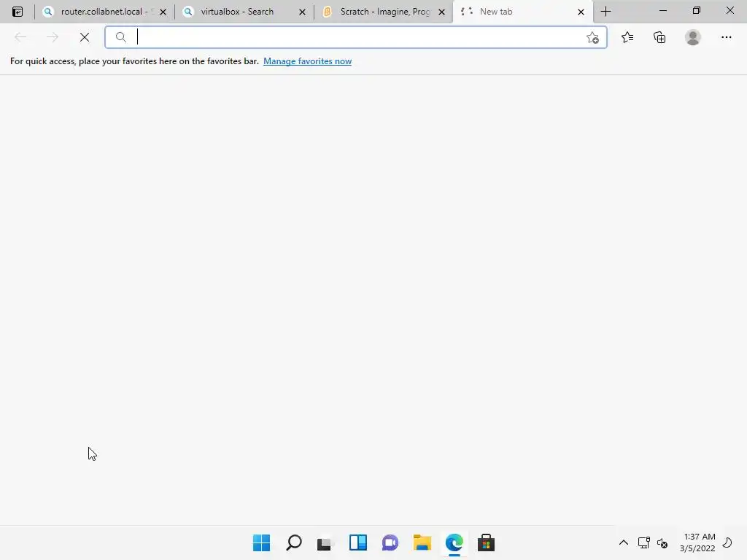The image size is (747, 560).
Task: Switch to Scratch - Imagine tab
Action: coord(383,12)
